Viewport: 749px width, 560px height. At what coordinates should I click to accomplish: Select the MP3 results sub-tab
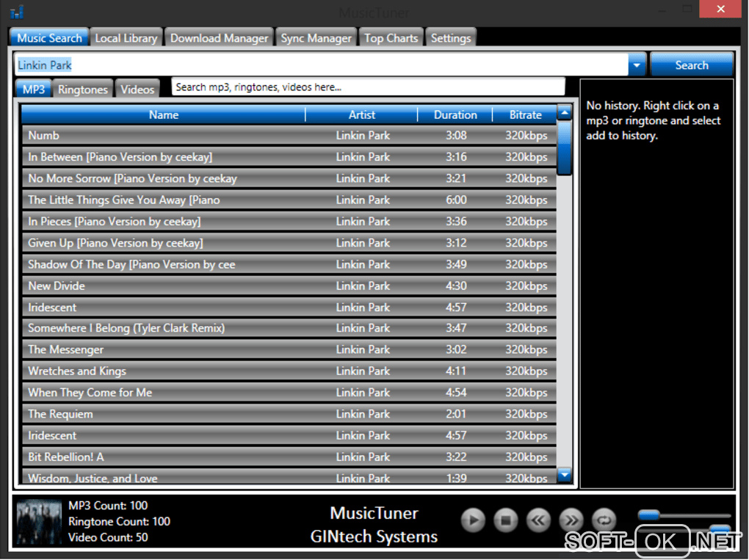[34, 90]
